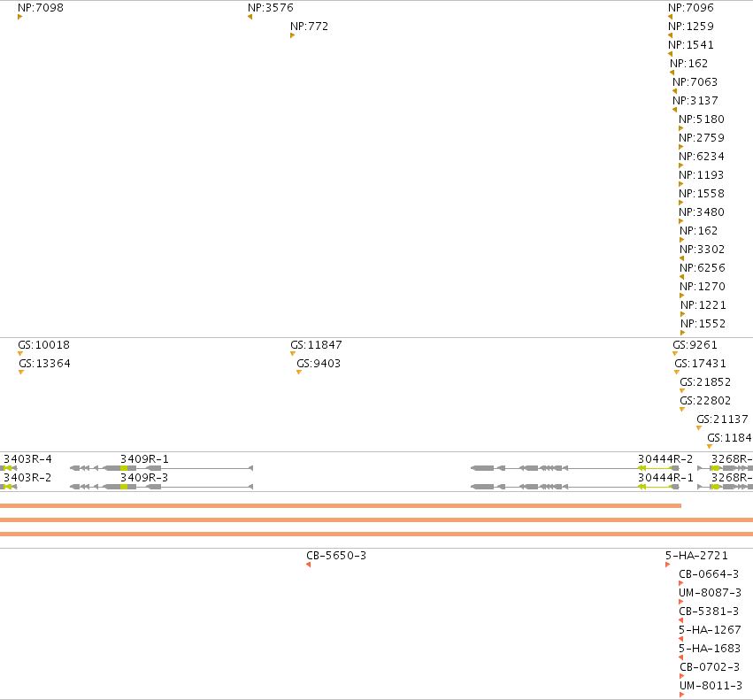The width and height of the screenshot is (753, 700).
Task: Click the UM-8087-3 insertion label
Action: (x=710, y=592)
